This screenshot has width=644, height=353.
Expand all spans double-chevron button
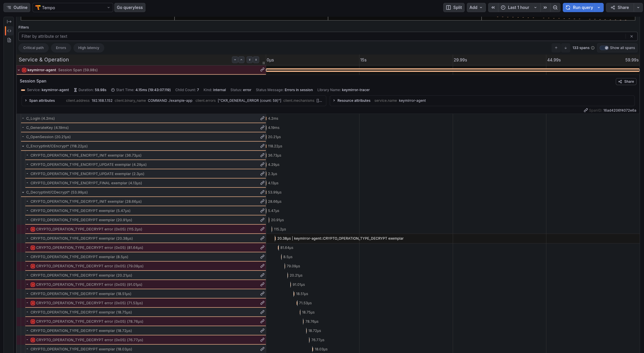point(250,60)
